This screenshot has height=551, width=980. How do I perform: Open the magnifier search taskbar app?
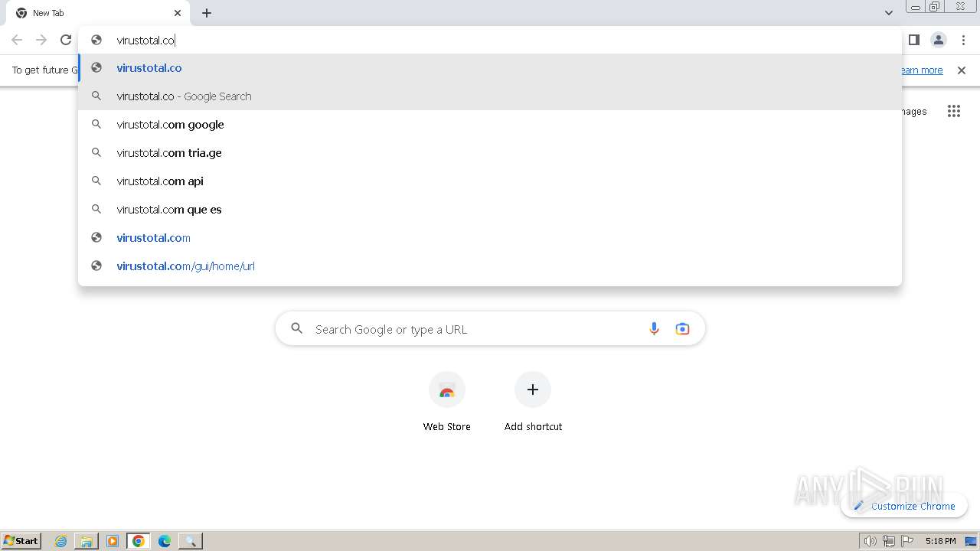tap(191, 541)
